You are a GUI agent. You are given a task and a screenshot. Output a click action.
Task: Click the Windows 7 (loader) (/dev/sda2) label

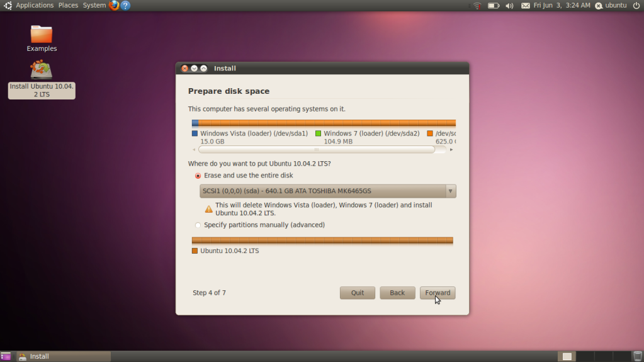click(x=371, y=133)
